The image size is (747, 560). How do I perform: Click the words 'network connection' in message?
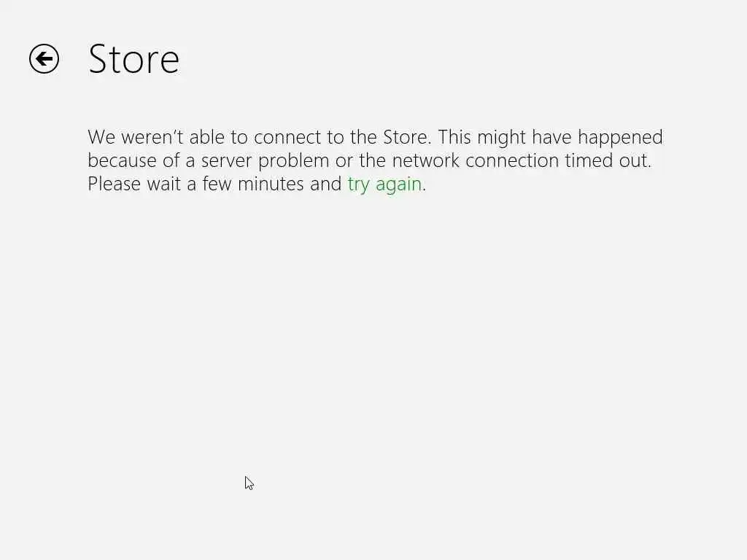coord(475,160)
